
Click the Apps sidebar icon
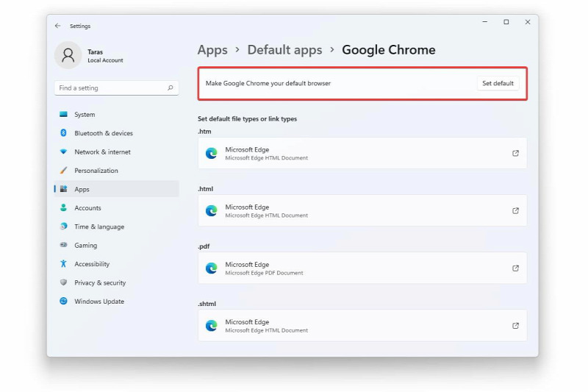63,189
